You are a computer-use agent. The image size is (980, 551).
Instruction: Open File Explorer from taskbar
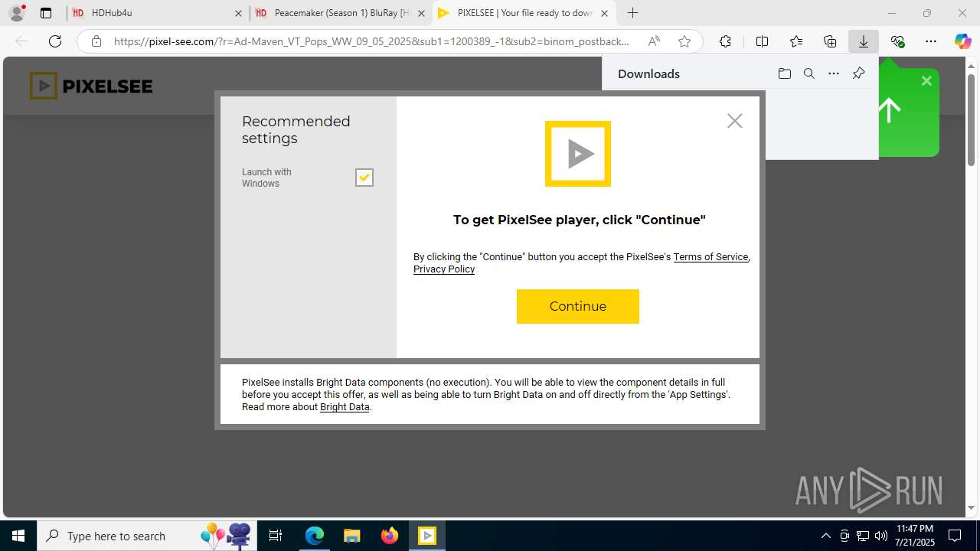(352, 536)
